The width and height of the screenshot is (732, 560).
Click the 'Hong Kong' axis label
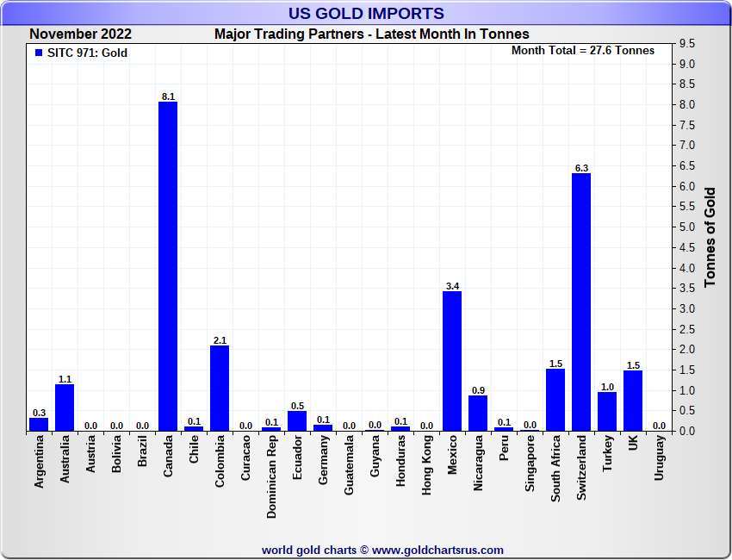tap(426, 464)
